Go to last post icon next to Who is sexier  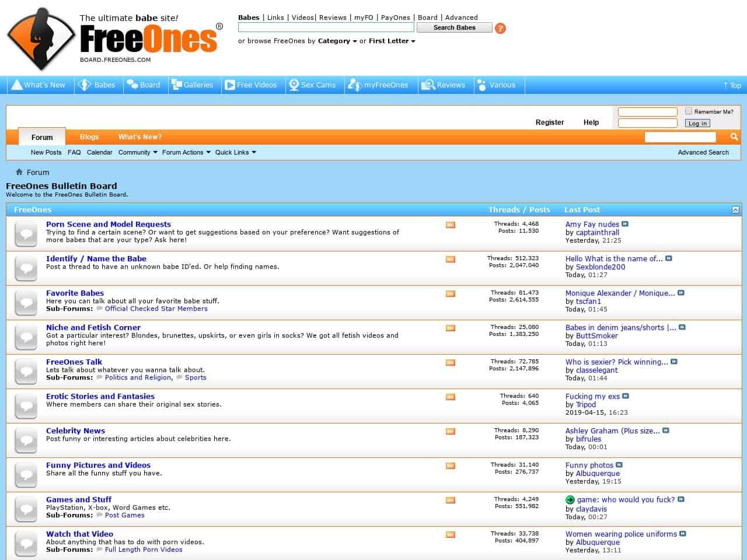(x=674, y=362)
